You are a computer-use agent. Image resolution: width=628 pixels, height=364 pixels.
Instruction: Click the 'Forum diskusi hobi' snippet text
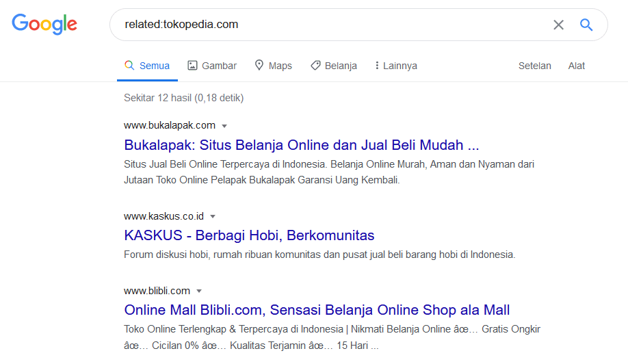(x=319, y=255)
